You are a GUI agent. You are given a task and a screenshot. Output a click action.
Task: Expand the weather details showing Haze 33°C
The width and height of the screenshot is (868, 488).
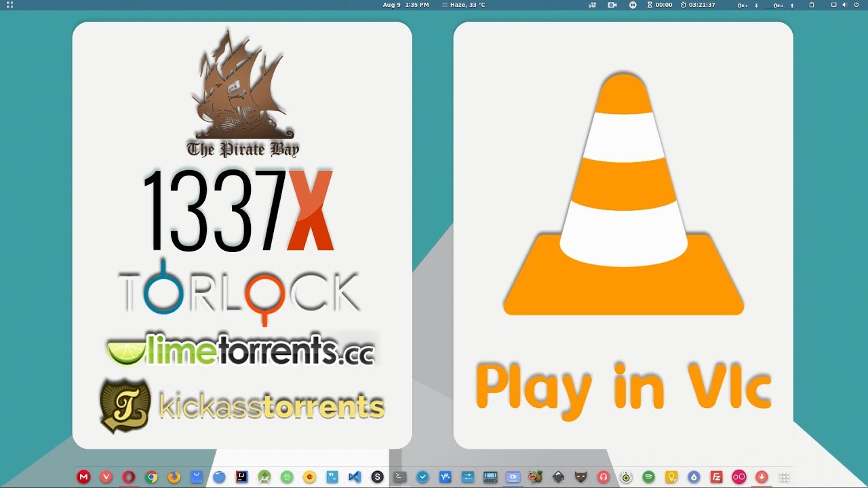tap(465, 5)
